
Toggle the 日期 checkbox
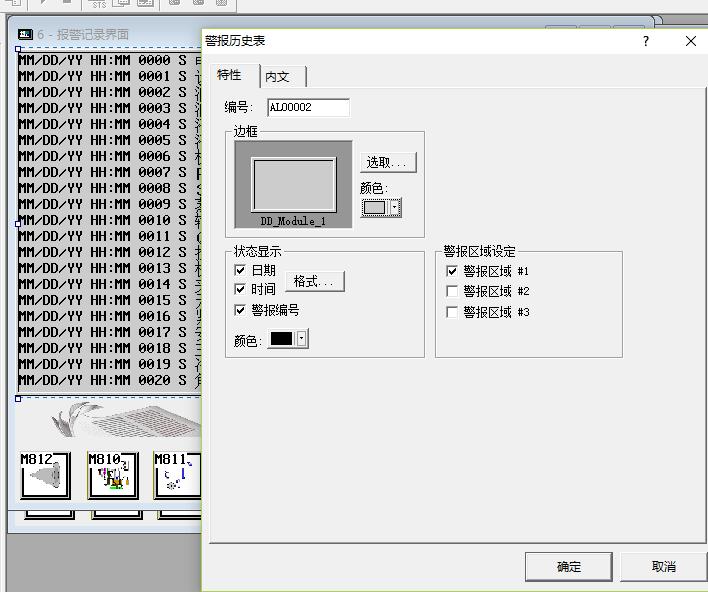click(x=240, y=270)
